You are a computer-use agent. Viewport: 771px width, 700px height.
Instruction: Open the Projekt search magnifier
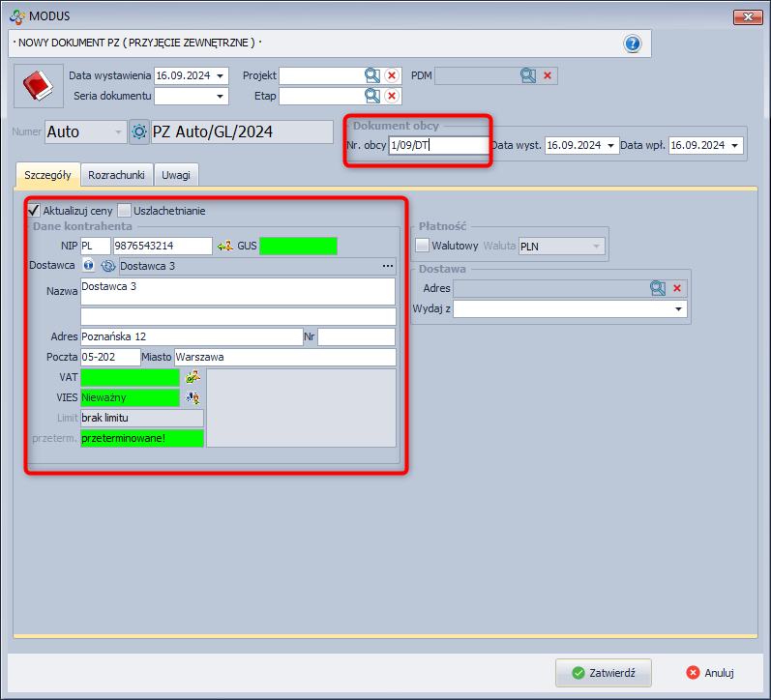tap(372, 75)
